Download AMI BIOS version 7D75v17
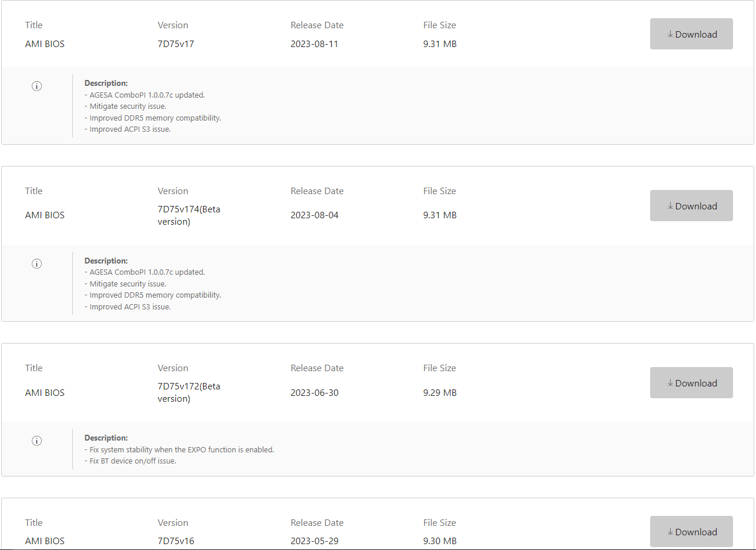756x550 pixels. pos(691,34)
